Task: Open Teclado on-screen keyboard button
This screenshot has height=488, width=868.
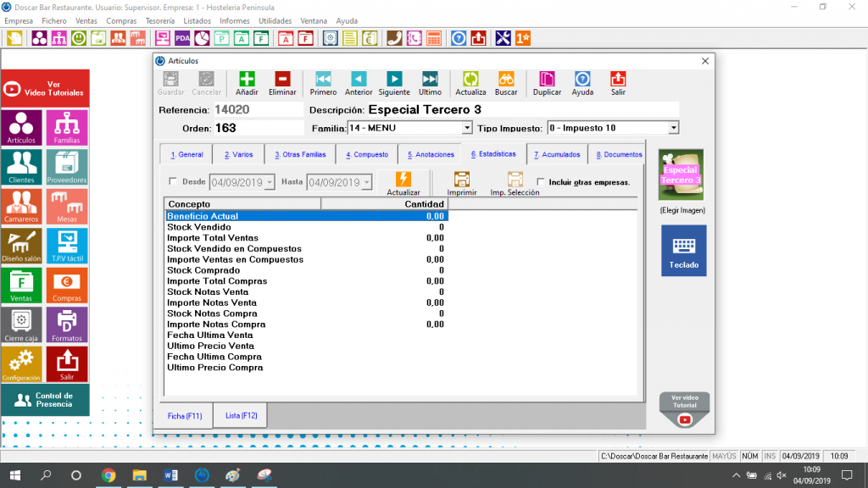Action: 684,251
